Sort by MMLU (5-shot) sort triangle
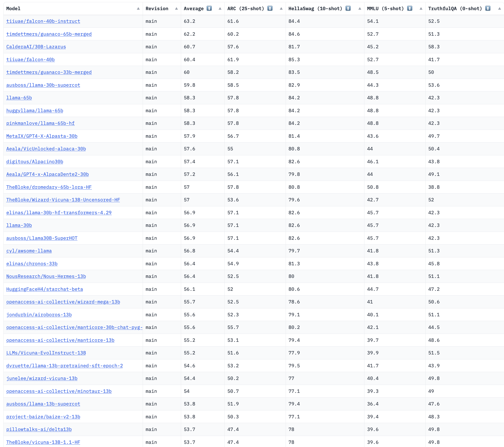Screen dimensions: 504x447 (x=421, y=9)
